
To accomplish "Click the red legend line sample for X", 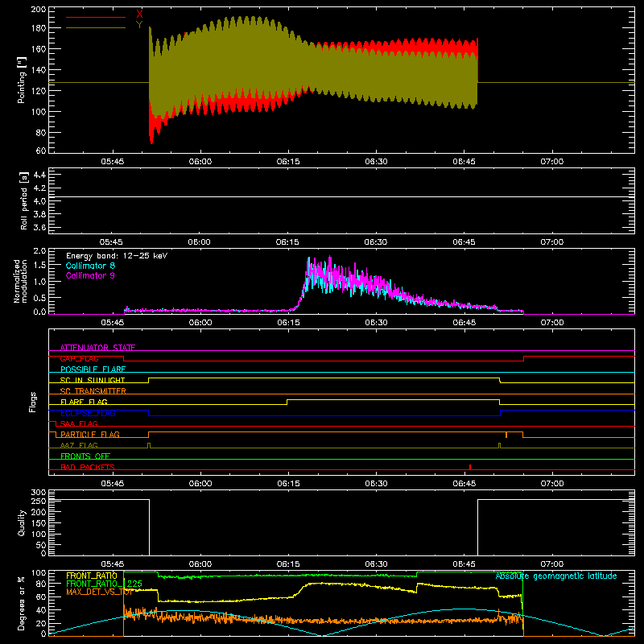I will point(96,17).
